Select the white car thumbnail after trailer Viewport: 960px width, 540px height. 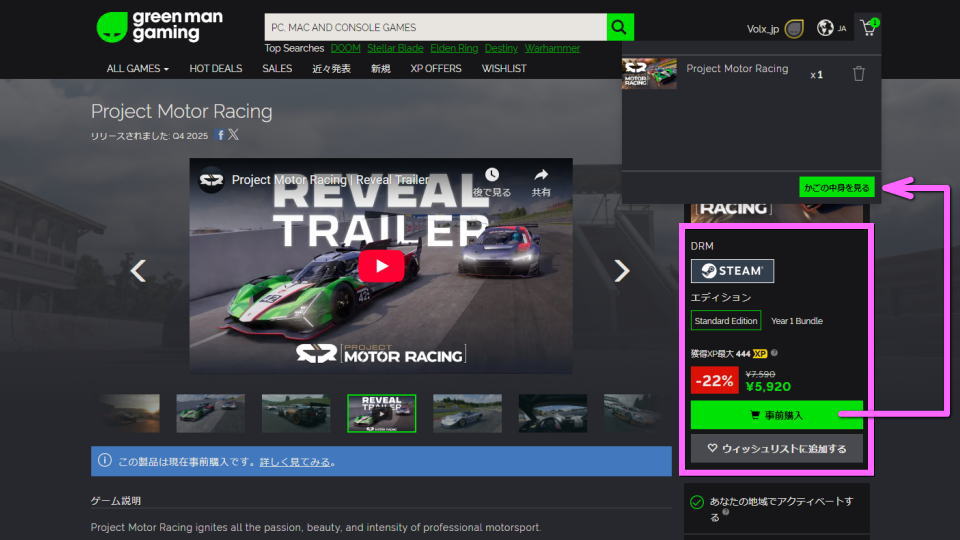click(x=467, y=413)
